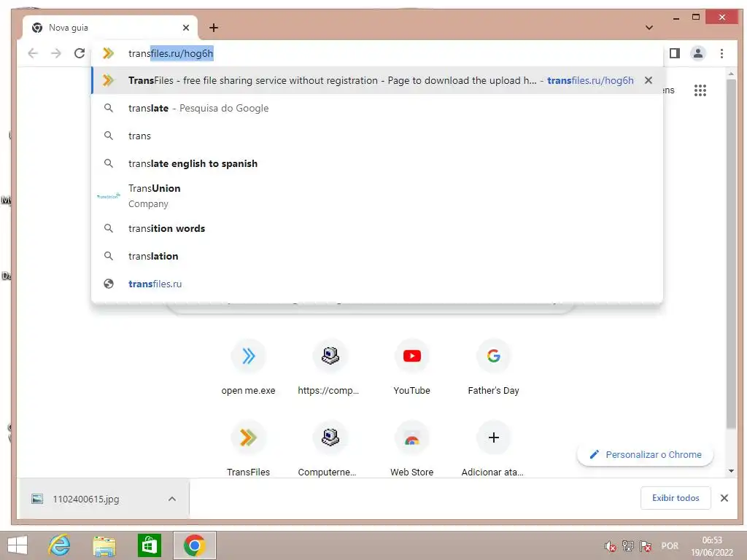Open a new tab with the plus
Viewport: 747px width, 560px height.
214,28
